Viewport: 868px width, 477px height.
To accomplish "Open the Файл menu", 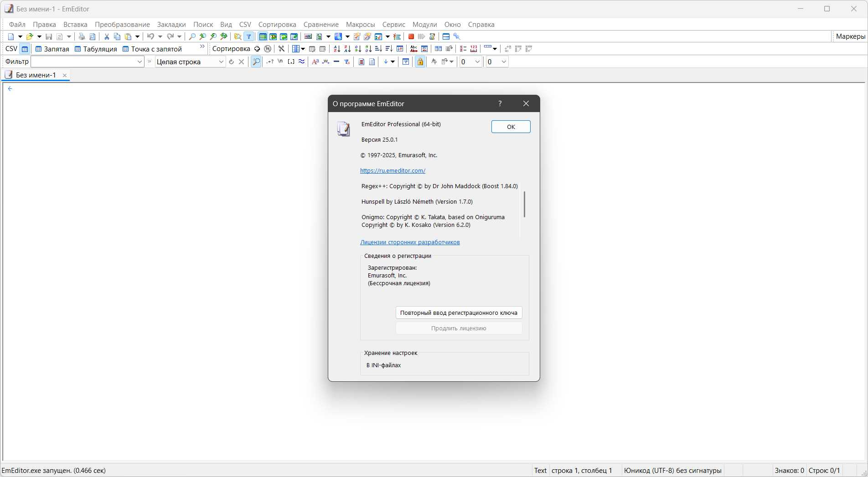I will coord(17,24).
